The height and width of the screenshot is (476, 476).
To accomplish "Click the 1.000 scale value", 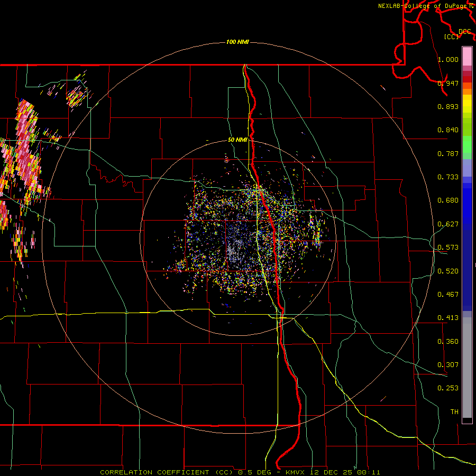I will tap(448, 59).
